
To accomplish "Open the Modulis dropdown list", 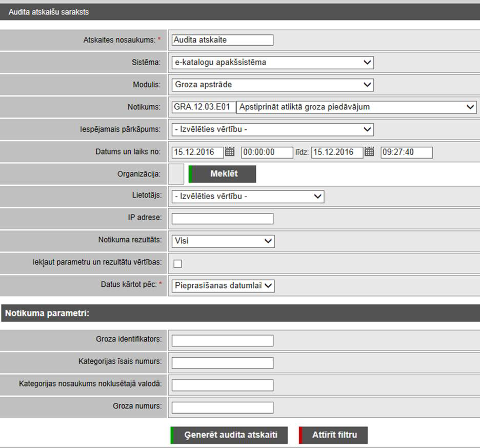I will point(272,85).
